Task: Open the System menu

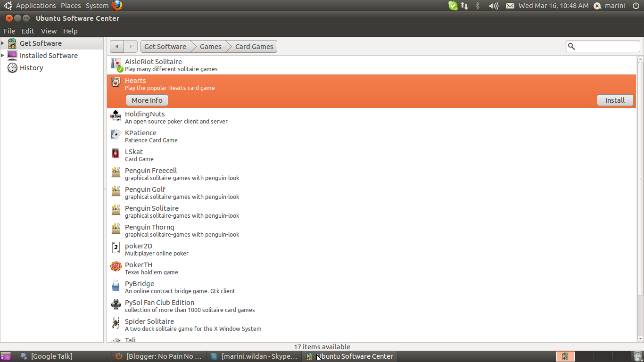Action: coord(97,6)
